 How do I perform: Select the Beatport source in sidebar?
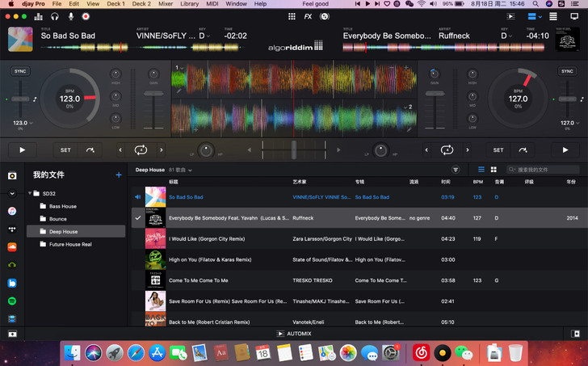click(12, 265)
